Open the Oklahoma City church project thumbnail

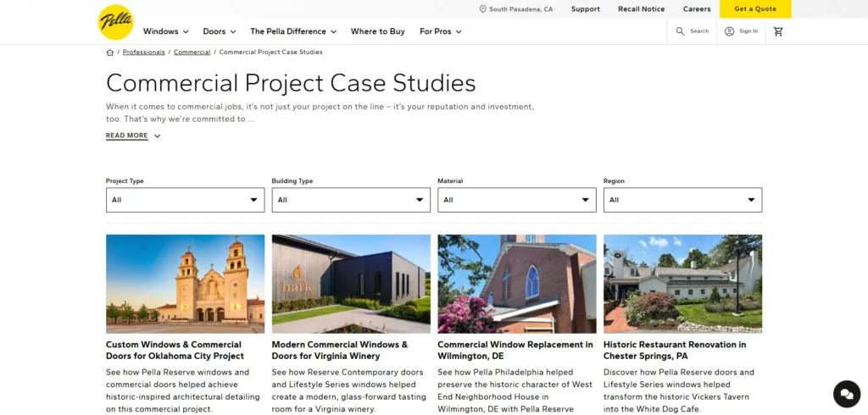coord(185,284)
